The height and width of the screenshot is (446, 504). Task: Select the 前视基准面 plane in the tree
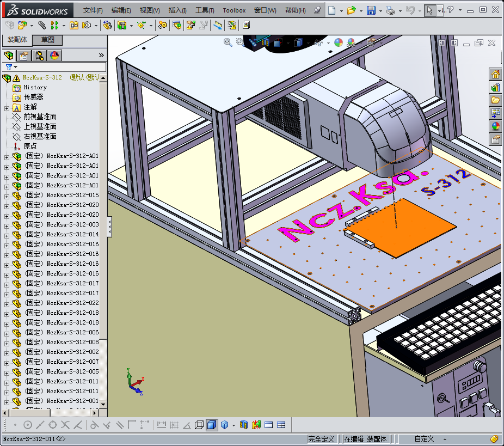click(x=40, y=117)
